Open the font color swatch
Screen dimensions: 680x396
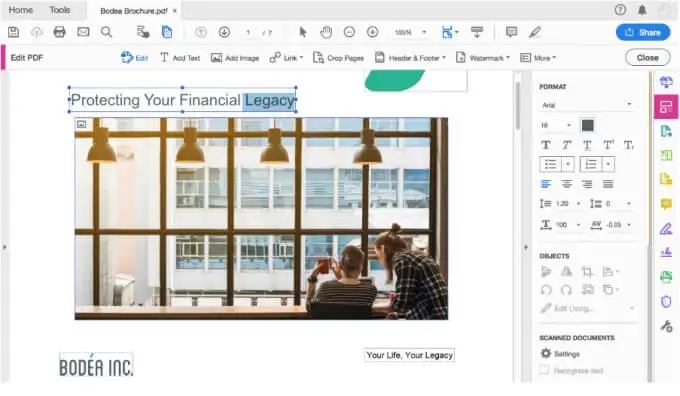pyautogui.click(x=588, y=125)
